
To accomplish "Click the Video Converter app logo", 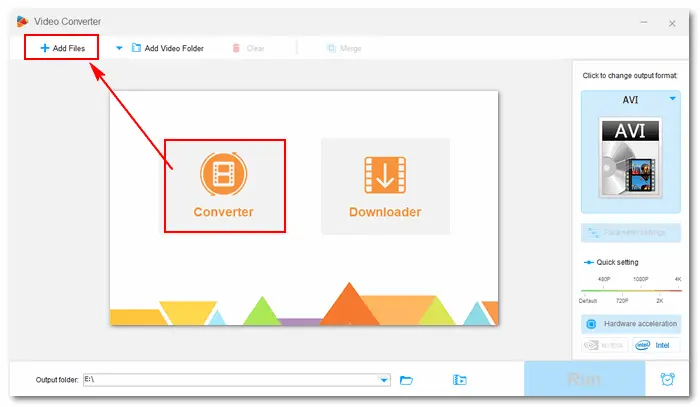I will (22, 21).
